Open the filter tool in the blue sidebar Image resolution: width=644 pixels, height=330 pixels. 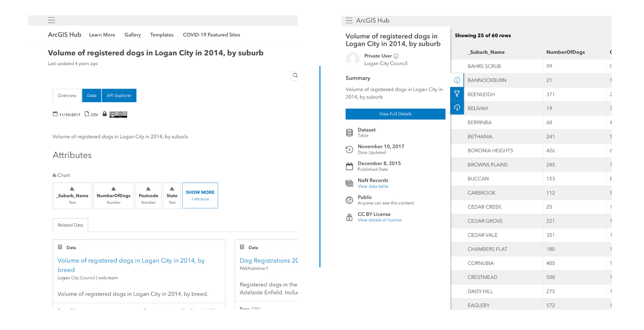[x=457, y=94]
